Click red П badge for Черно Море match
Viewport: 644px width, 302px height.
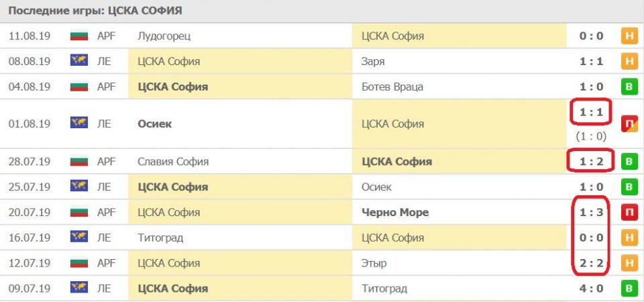pos(629,212)
